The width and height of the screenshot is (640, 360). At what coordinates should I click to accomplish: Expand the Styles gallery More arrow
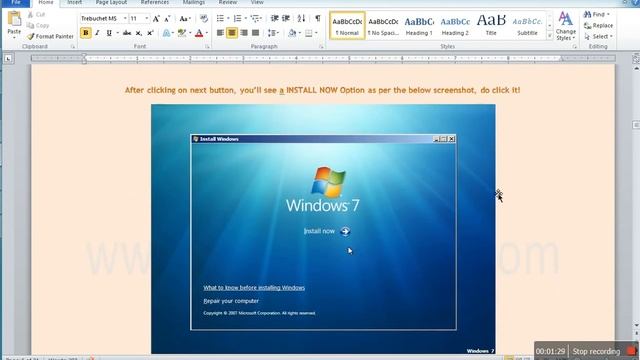(549, 36)
